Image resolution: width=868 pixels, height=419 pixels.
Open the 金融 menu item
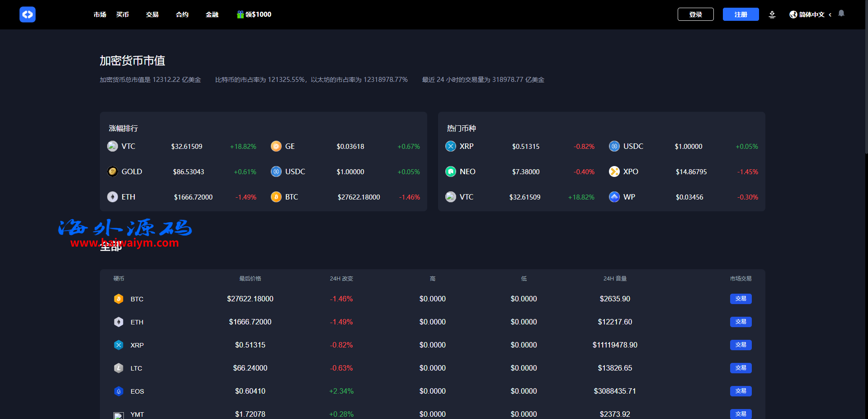click(x=212, y=14)
